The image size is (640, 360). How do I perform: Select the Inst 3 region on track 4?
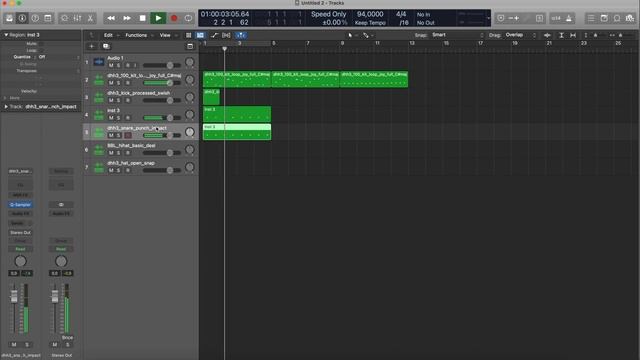click(237, 114)
